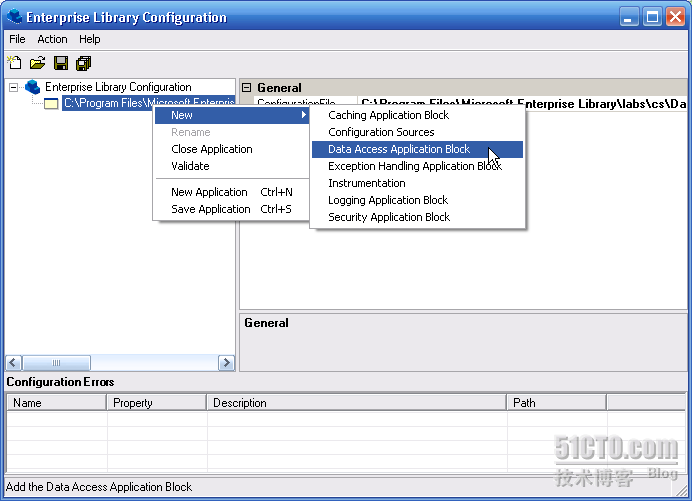Collapse the Enterprise Library Configuration tree node
Image resolution: width=692 pixels, height=501 pixels.
pyautogui.click(x=14, y=87)
